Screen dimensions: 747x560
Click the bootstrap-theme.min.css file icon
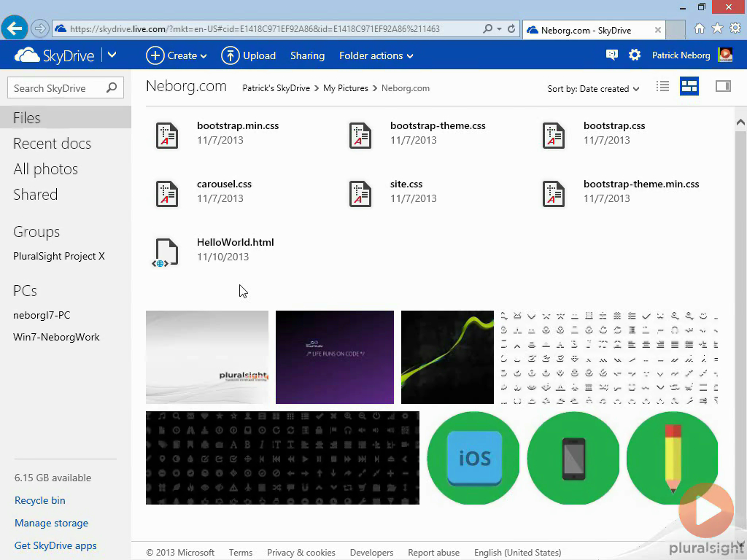[x=553, y=194]
